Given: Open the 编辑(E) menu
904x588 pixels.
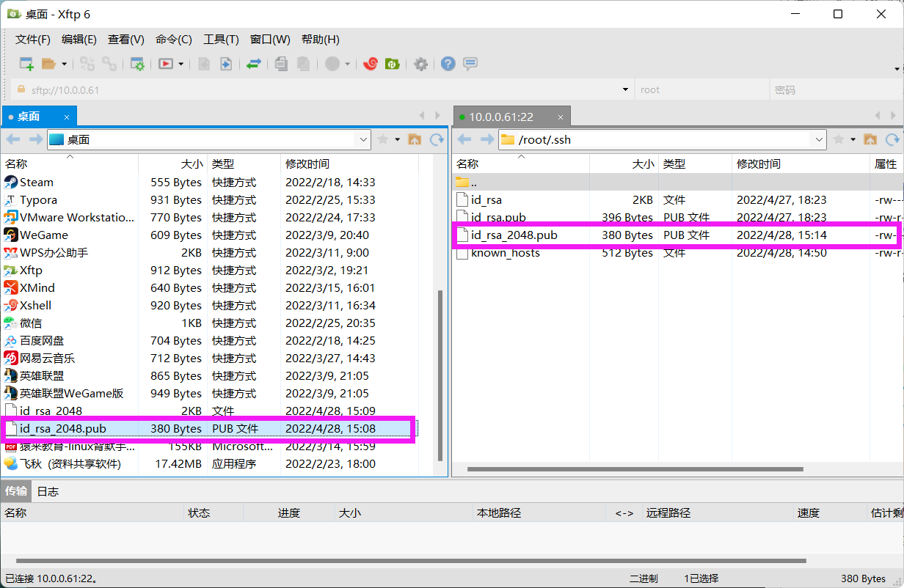Looking at the screenshot, I should [x=79, y=40].
